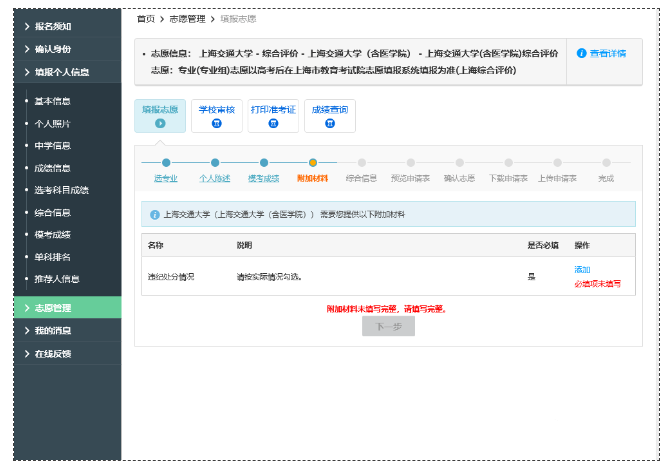Screen dimensions: 671x467
Task: Click the orange 附加材料 step circle
Action: point(313,162)
